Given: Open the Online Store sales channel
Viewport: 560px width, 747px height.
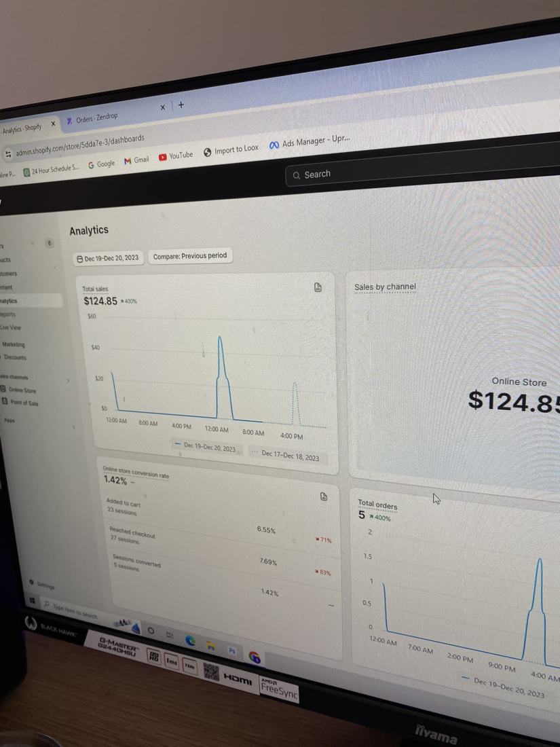Looking at the screenshot, I should (19, 390).
